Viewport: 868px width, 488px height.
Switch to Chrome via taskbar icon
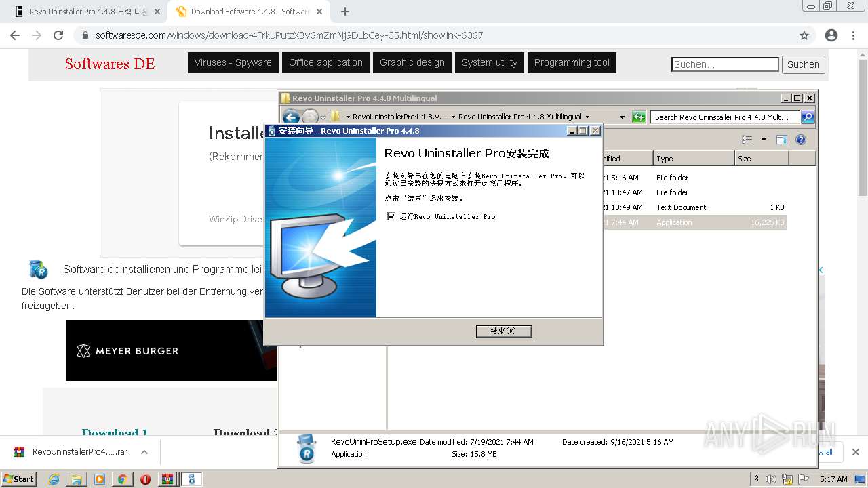tap(122, 479)
